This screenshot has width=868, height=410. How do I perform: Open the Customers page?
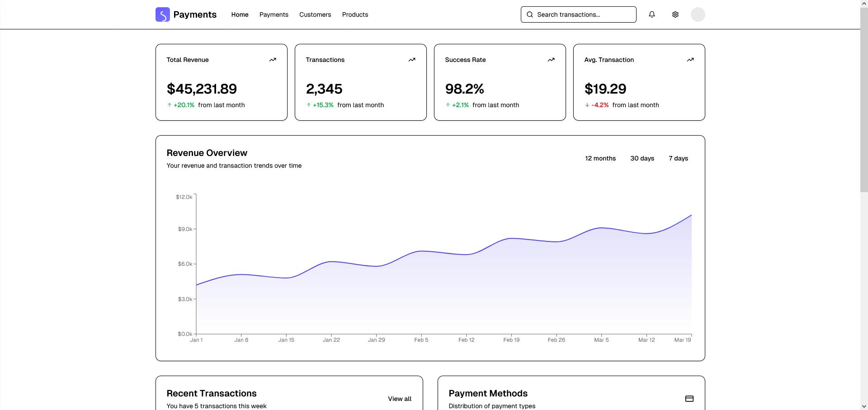click(x=315, y=14)
